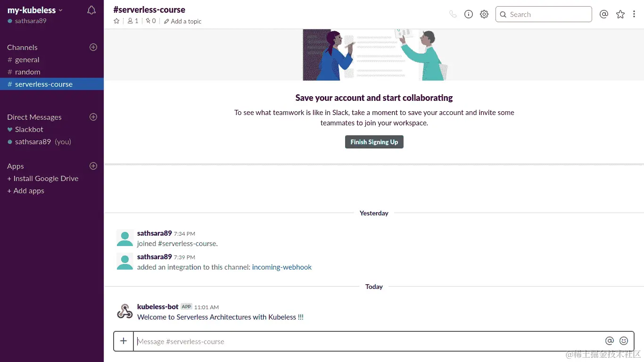Click the sathsara89 avatar on joined message
Image resolution: width=644 pixels, height=362 pixels.
pyautogui.click(x=125, y=238)
